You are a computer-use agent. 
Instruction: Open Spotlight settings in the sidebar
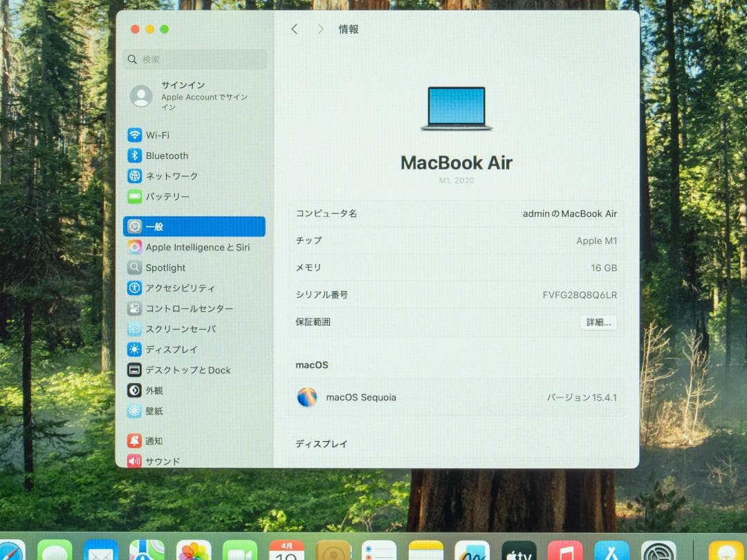point(194,268)
